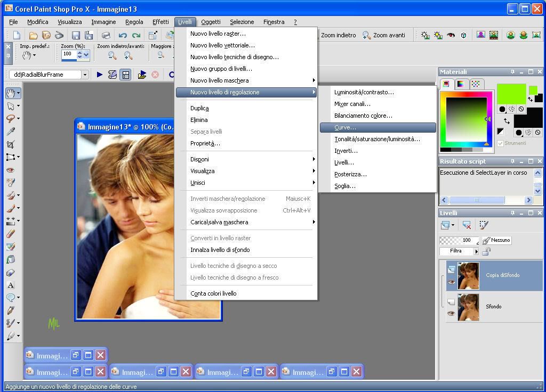Pick a color in the Materiali color frame
This screenshot has width=546, height=392.
[x=466, y=119]
